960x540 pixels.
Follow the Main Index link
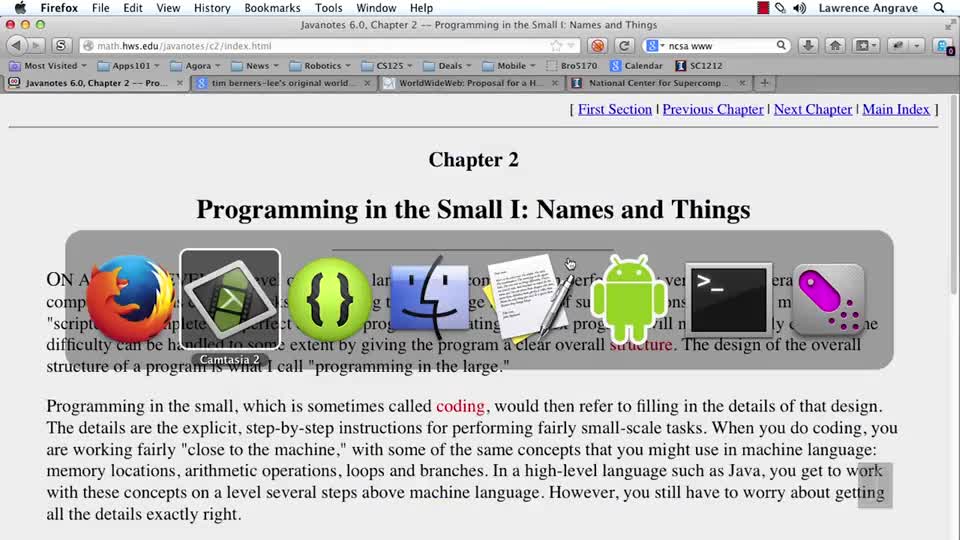[896, 109]
